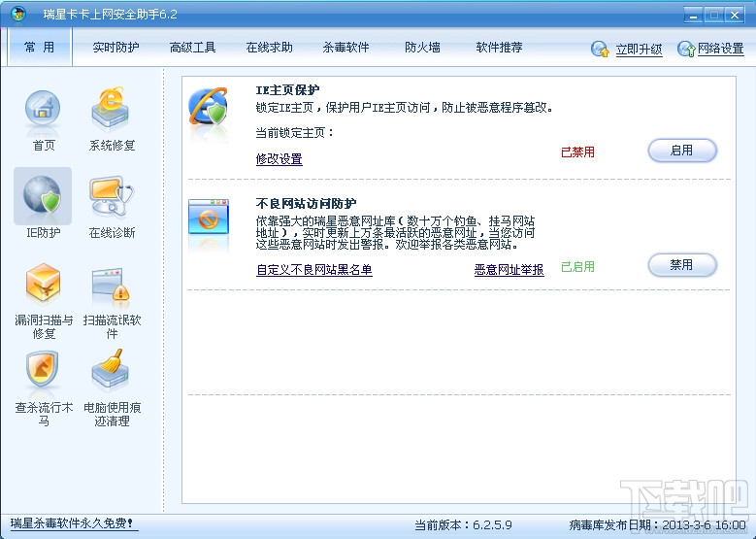Click the IE主页保护 heading

coord(287,89)
